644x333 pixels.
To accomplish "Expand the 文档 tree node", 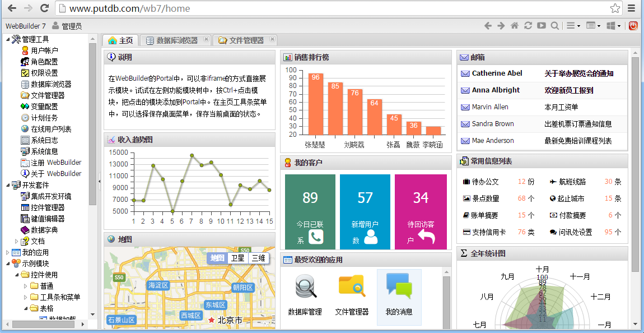I will click(x=16, y=241).
